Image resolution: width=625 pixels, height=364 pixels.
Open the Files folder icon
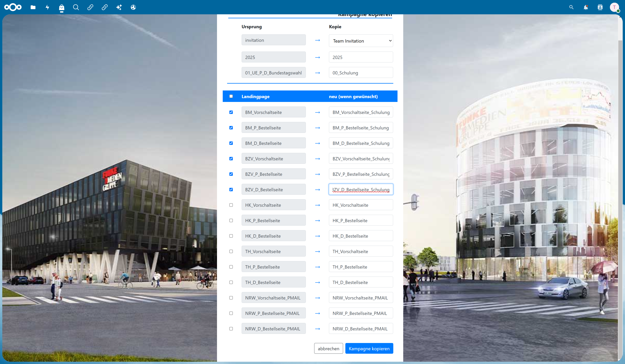[x=33, y=7]
